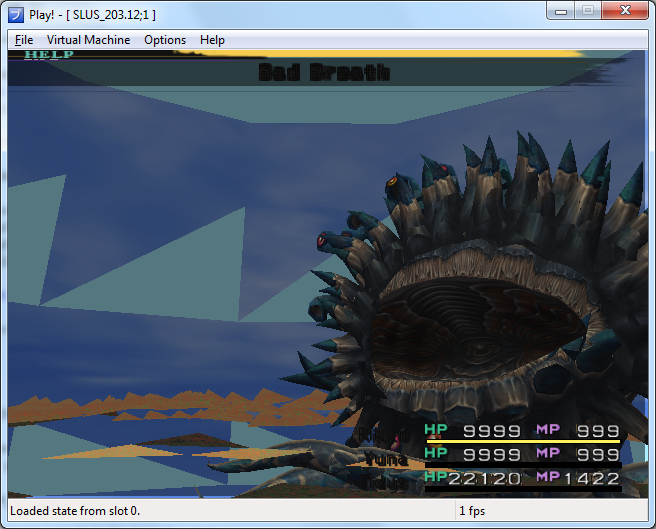Click the 'Loaded state from slot 0.' status text
656x529 pixels.
75,511
